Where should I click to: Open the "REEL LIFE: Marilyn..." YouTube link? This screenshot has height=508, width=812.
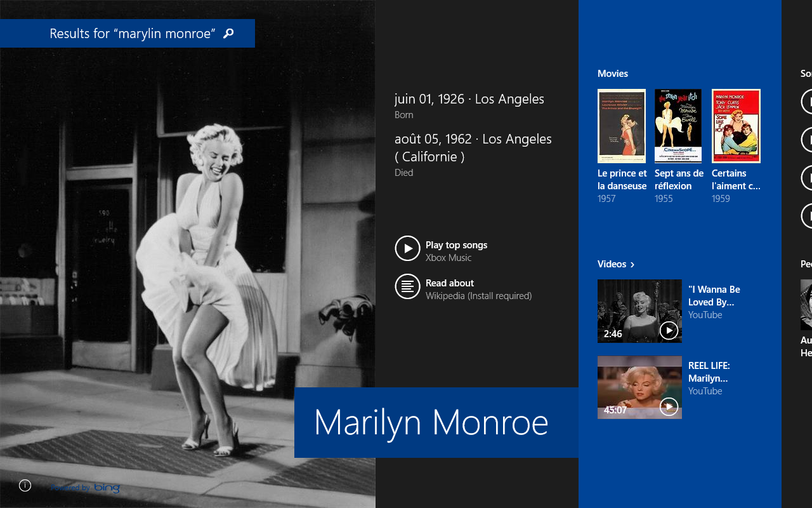(709, 372)
